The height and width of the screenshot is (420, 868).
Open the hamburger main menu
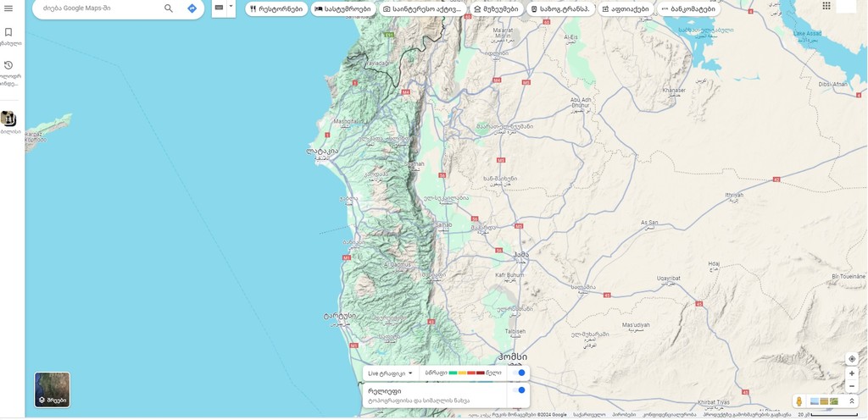(8, 8)
